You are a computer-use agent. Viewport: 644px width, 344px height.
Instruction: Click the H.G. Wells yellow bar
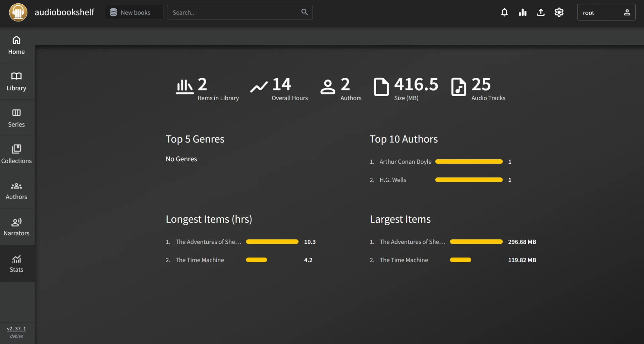click(x=469, y=180)
